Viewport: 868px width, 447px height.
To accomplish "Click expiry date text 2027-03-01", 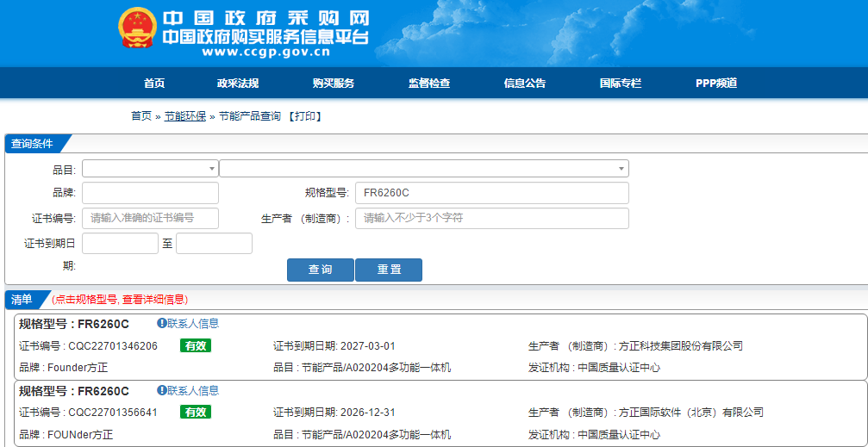I will pos(367,346).
